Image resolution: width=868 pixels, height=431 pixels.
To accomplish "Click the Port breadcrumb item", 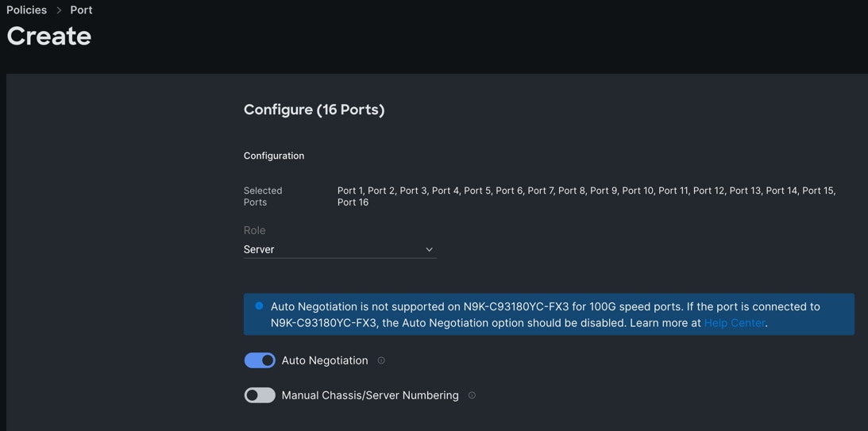I will coord(81,10).
